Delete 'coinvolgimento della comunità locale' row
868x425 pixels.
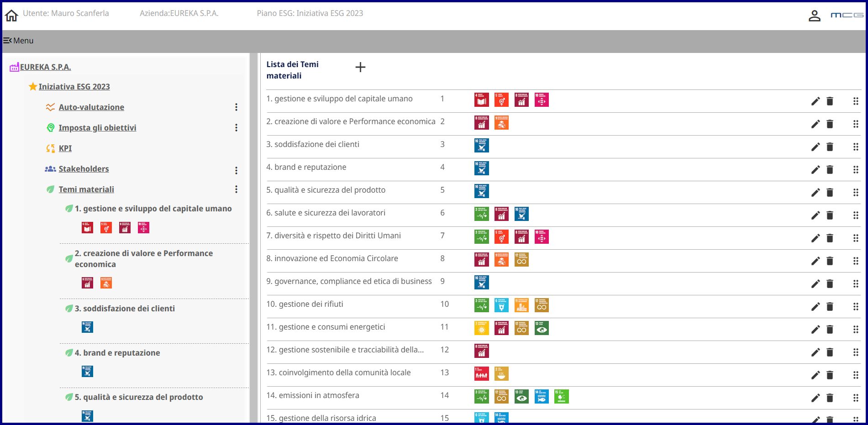click(x=830, y=375)
